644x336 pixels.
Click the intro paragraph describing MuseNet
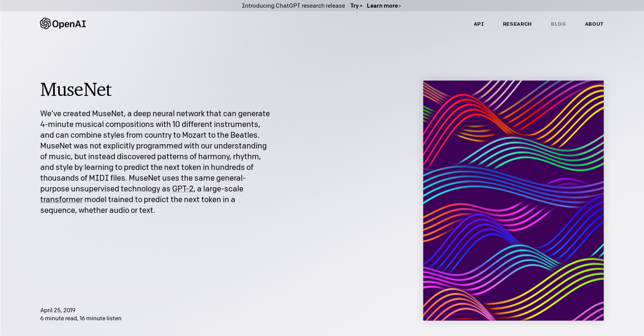tap(155, 161)
